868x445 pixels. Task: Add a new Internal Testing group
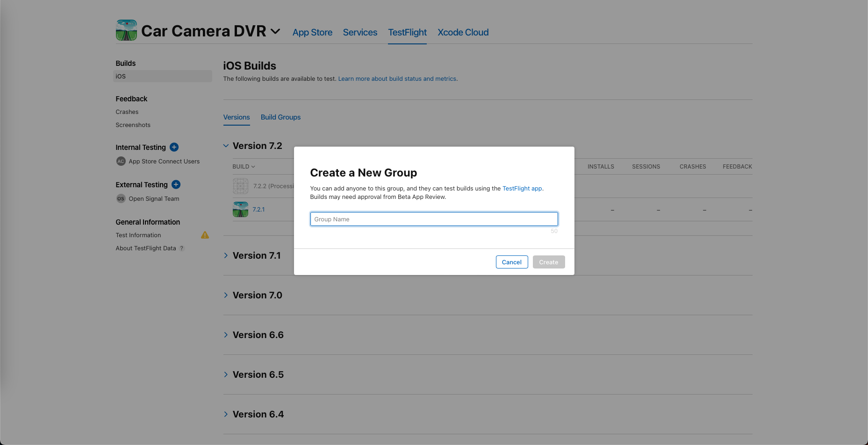pyautogui.click(x=174, y=147)
